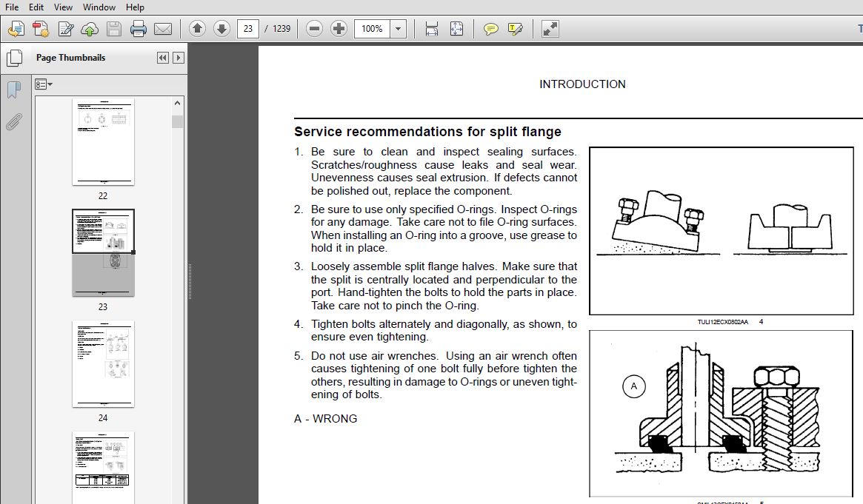Click the fit width scrolling mode icon
This screenshot has width=863, height=504.
pos(431,29)
